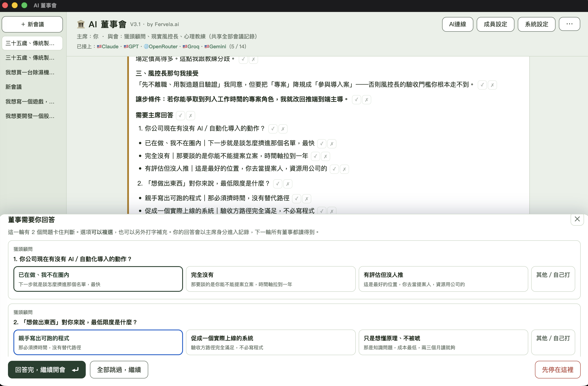Open sidebar meeting 我想寫一個遊戲，…
The image size is (588, 386).
(x=32, y=101)
